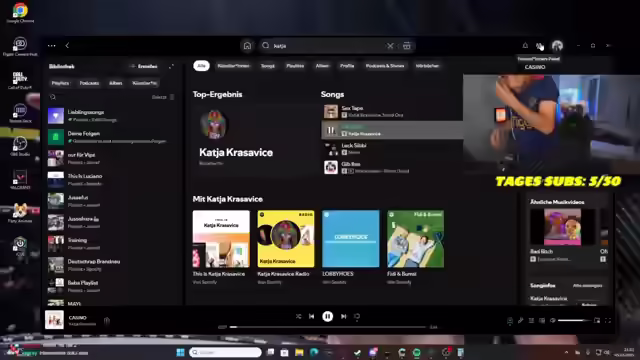Click CASINO now-playing album cover

pyautogui.click(x=54, y=320)
